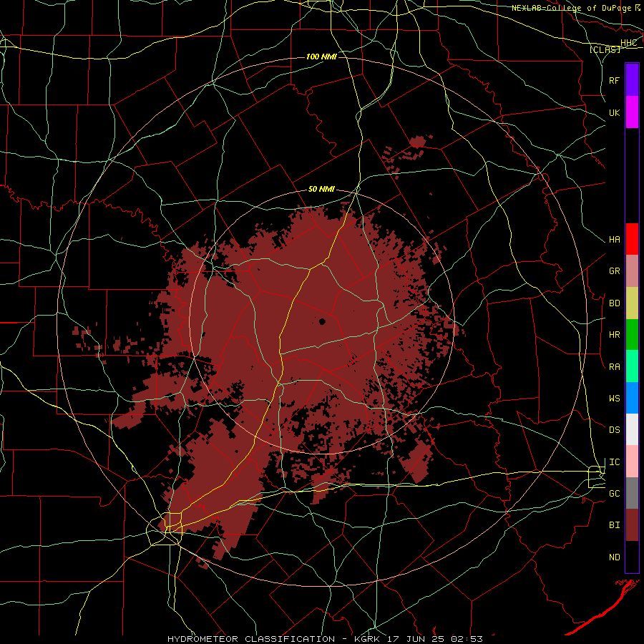Click the 'RA' legend label
The image size is (644, 644).
(615, 367)
